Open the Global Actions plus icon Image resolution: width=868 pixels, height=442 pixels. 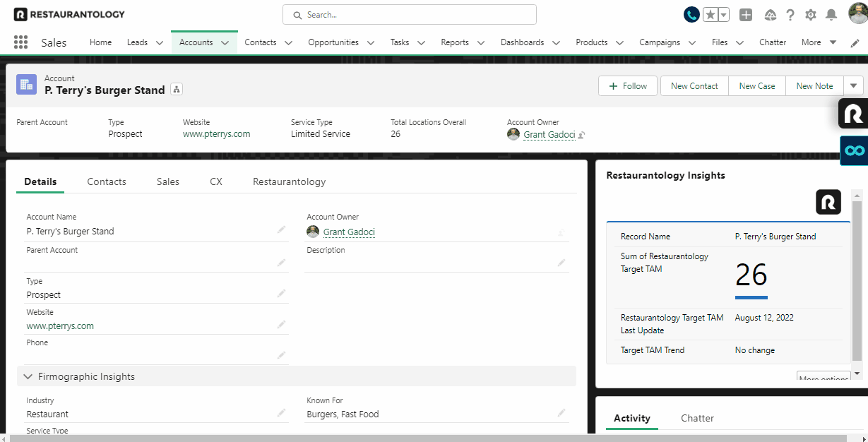(x=746, y=15)
